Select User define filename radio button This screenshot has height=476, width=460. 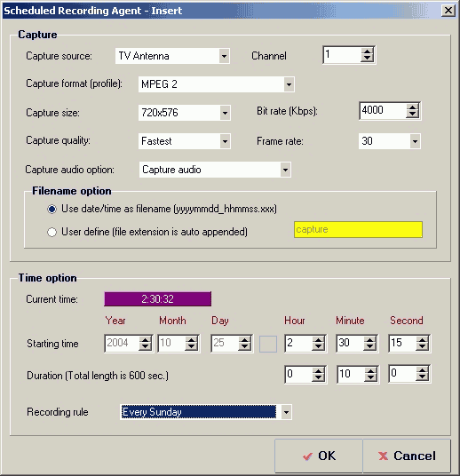tap(52, 233)
